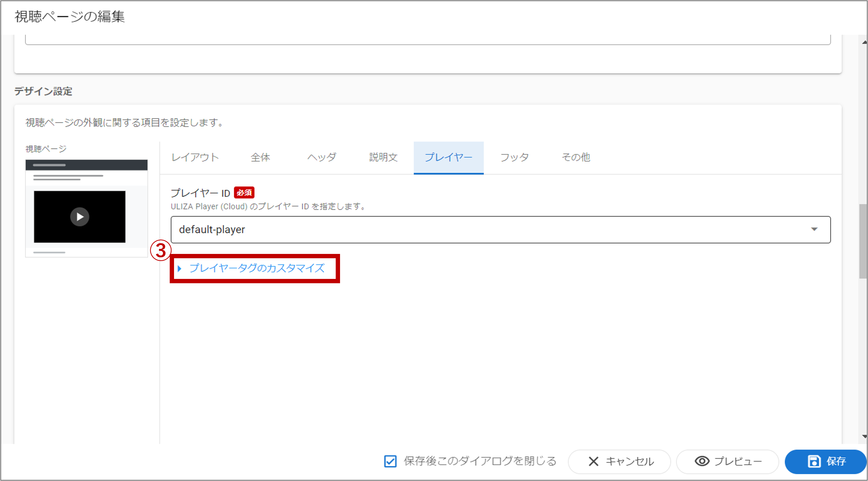Click the 視聴ページ layout thumbnail header

pyautogui.click(x=87, y=165)
